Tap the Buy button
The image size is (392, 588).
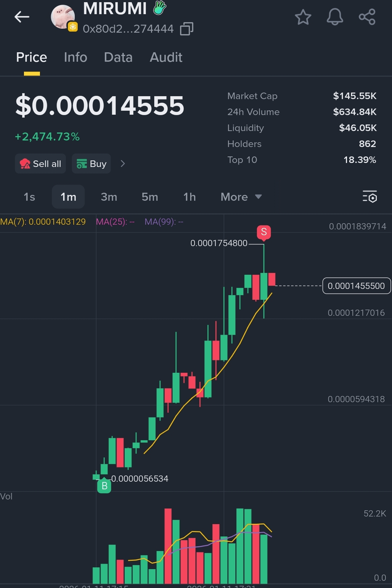91,164
